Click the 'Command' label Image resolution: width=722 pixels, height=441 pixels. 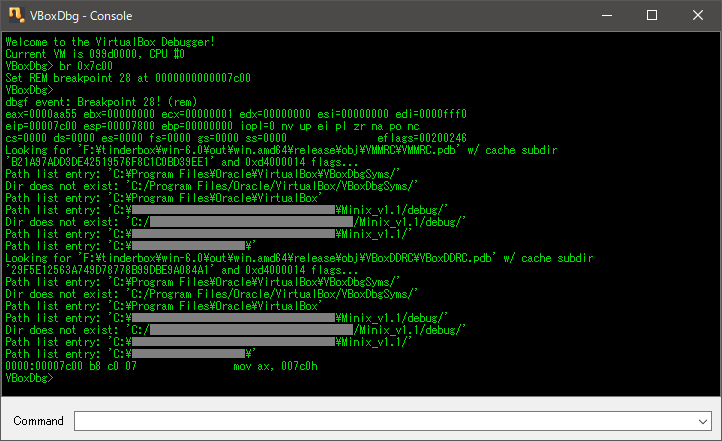coord(39,421)
